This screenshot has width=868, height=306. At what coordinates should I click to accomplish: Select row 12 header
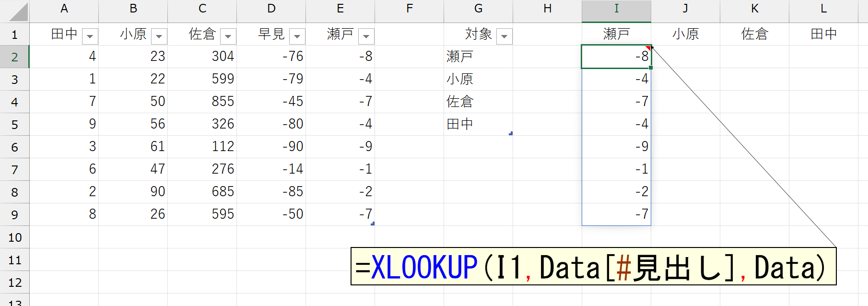point(14,282)
